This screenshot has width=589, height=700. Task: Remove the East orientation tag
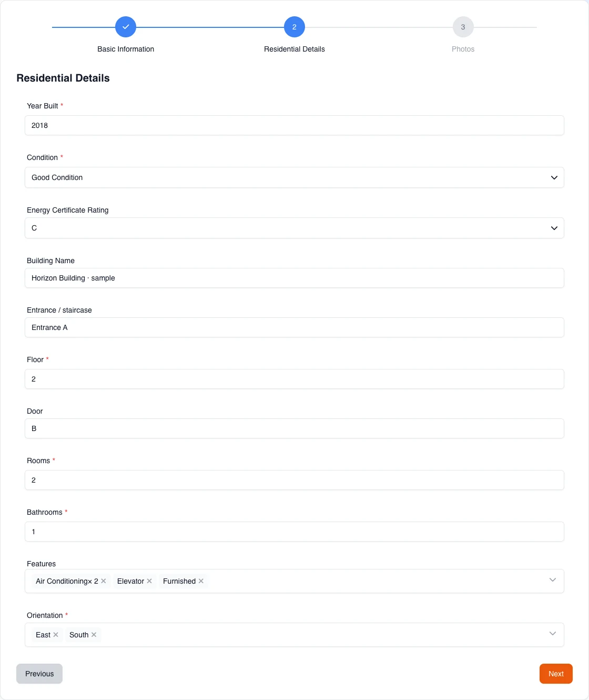click(56, 635)
